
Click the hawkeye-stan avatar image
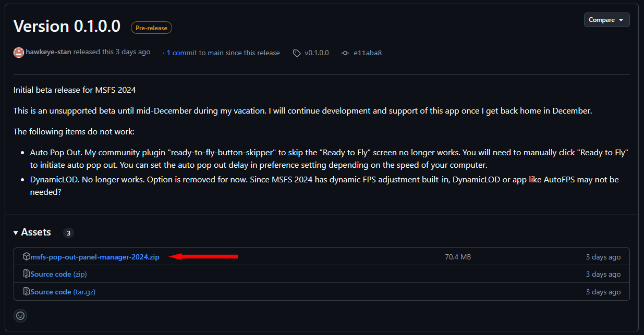click(19, 53)
